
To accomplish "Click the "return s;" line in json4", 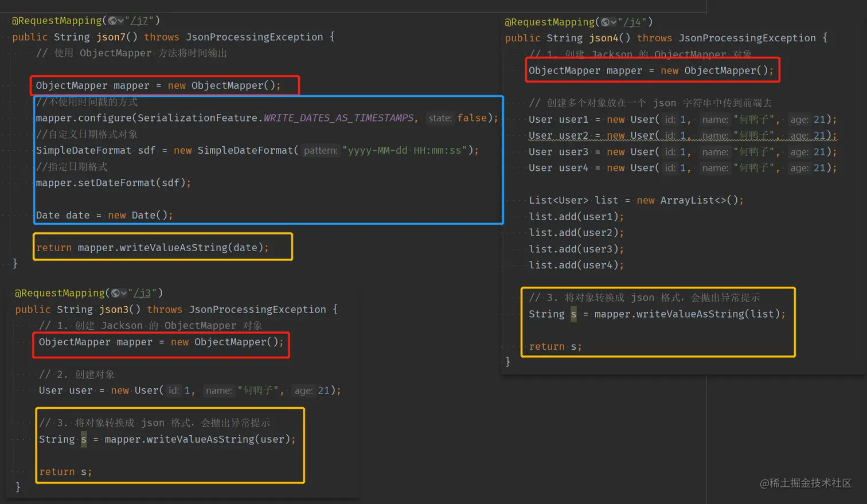I will [x=555, y=347].
